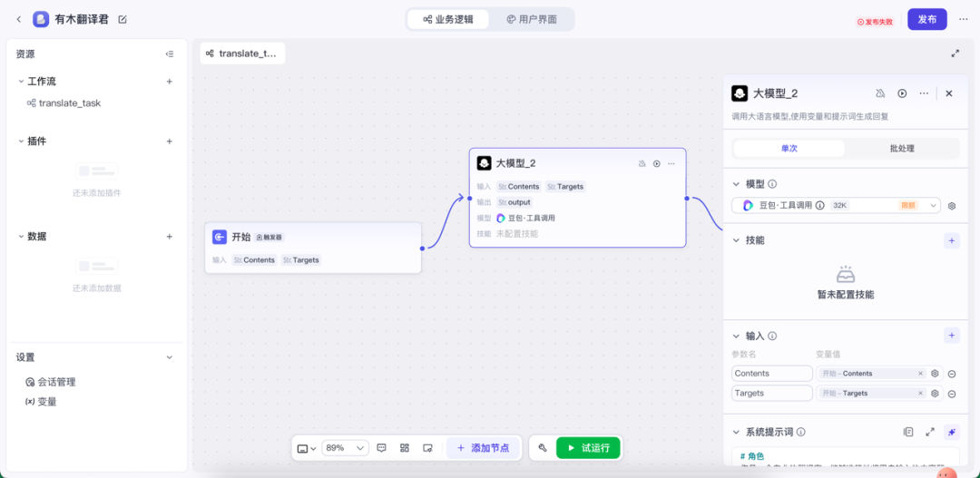Open the ellipsis menu in 大模型_2 panel header

(x=924, y=93)
